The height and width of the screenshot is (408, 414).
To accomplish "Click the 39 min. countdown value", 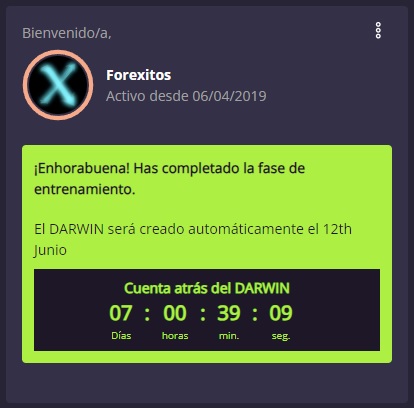I will (229, 313).
